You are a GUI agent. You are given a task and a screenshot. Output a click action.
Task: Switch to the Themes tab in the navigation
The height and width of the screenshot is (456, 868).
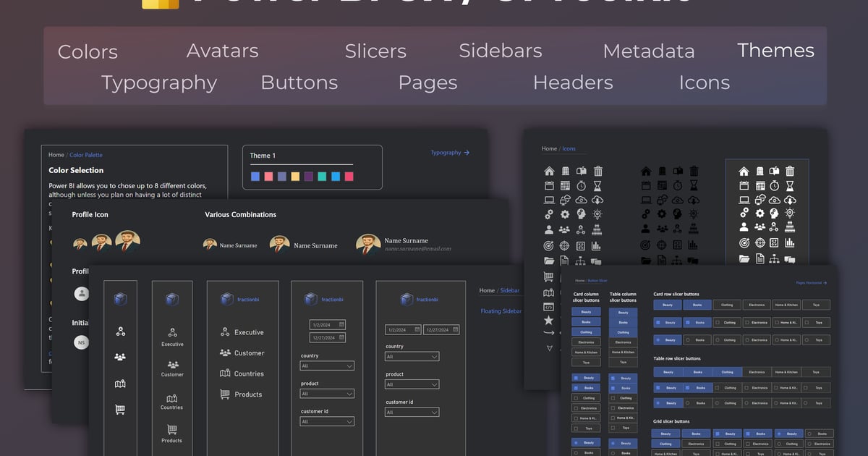[x=775, y=51]
